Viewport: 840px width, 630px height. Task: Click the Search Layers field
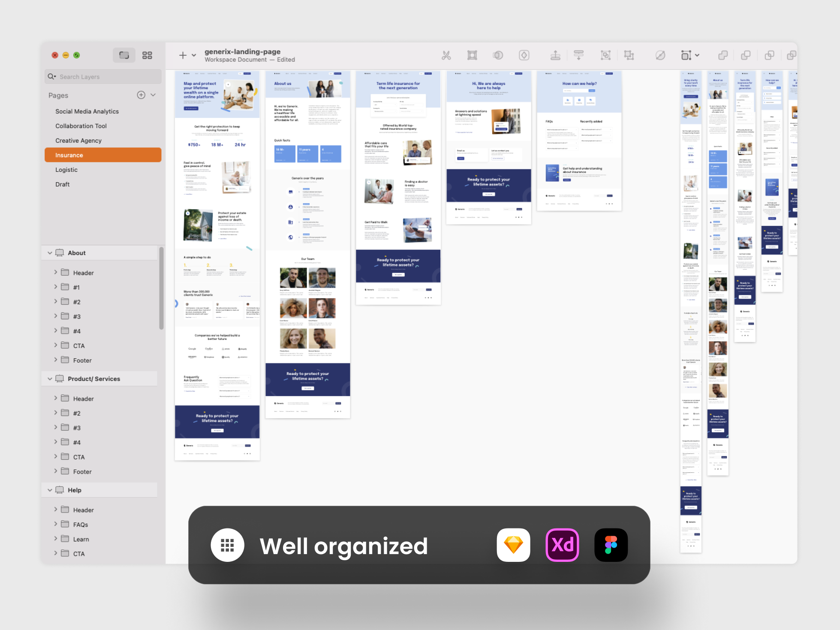[107, 77]
